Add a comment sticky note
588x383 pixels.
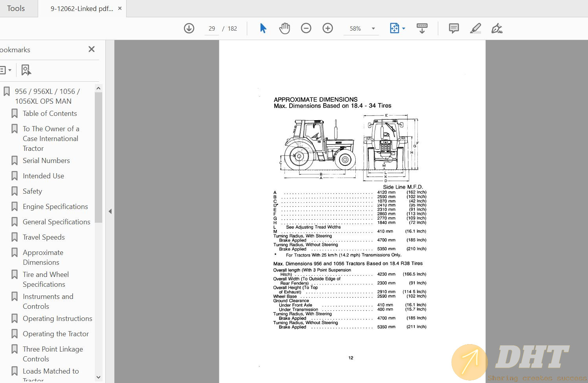454,28
